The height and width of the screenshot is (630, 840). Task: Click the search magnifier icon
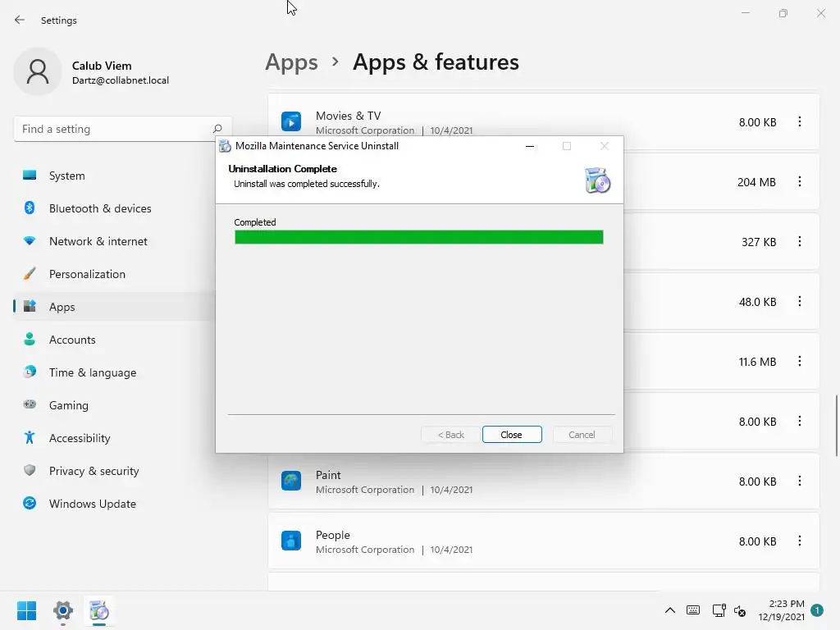[217, 129]
